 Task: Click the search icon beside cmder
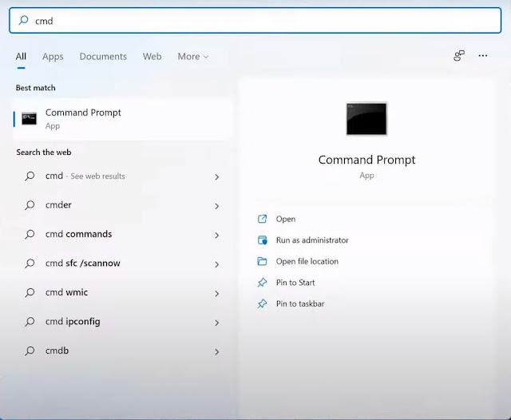(30, 205)
